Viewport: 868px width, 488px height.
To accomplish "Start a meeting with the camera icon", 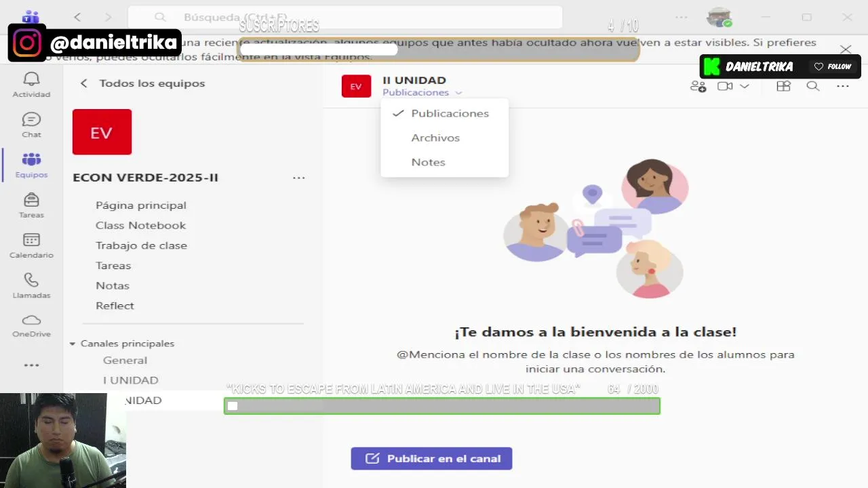I will (725, 86).
